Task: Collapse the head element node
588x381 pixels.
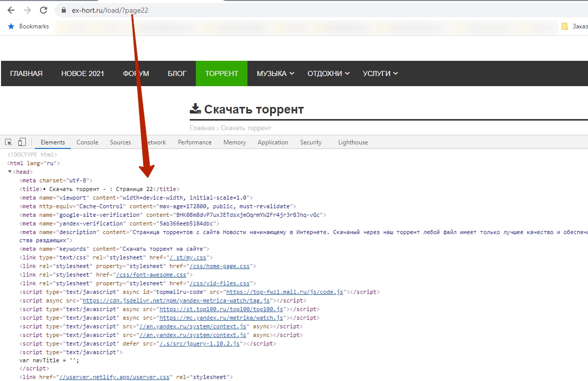Action: coord(10,172)
